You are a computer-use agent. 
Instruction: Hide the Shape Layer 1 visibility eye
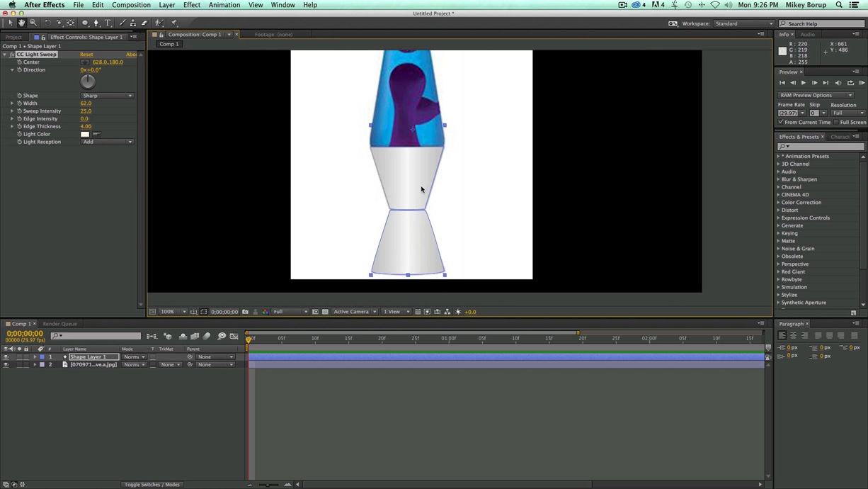pyautogui.click(x=5, y=356)
